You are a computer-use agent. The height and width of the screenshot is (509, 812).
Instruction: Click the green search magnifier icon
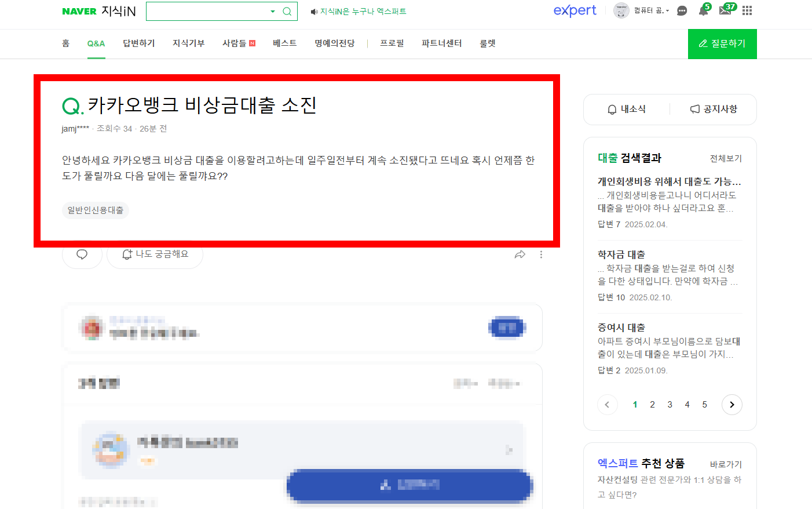pos(287,12)
